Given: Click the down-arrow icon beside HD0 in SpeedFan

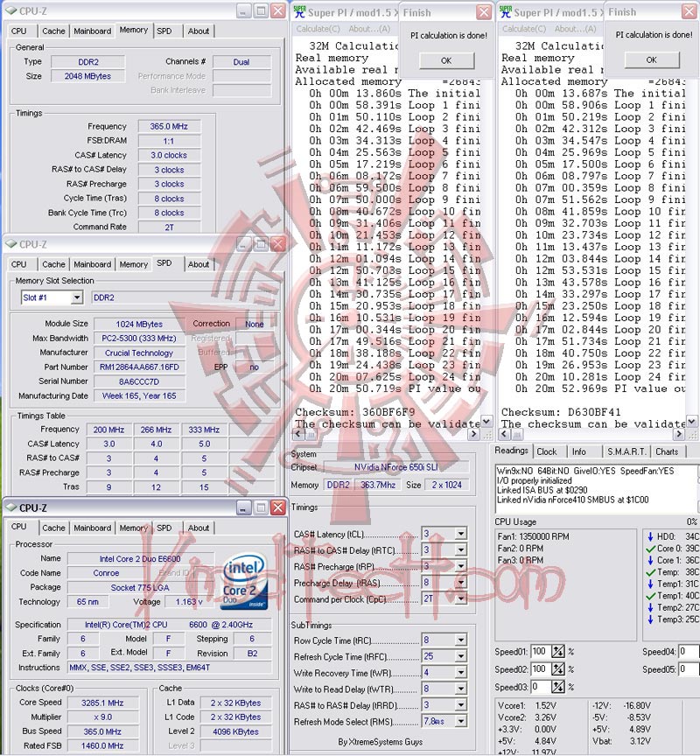Looking at the screenshot, I should [x=650, y=536].
